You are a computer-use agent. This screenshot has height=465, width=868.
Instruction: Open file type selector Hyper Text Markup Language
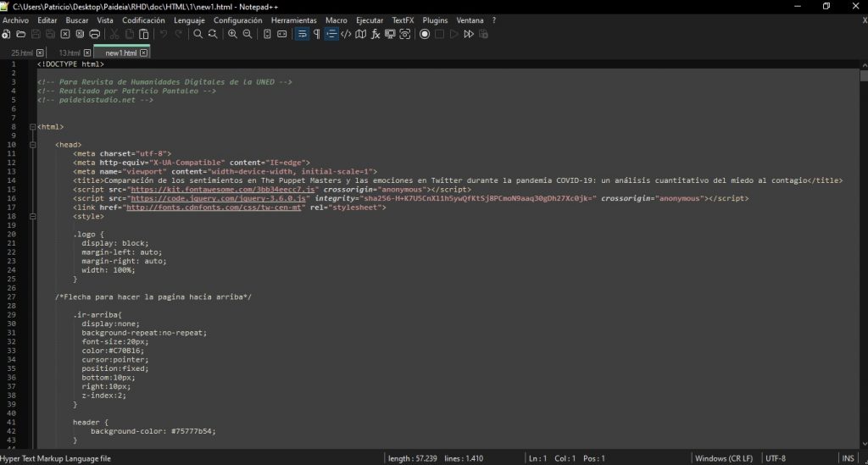tap(55, 458)
